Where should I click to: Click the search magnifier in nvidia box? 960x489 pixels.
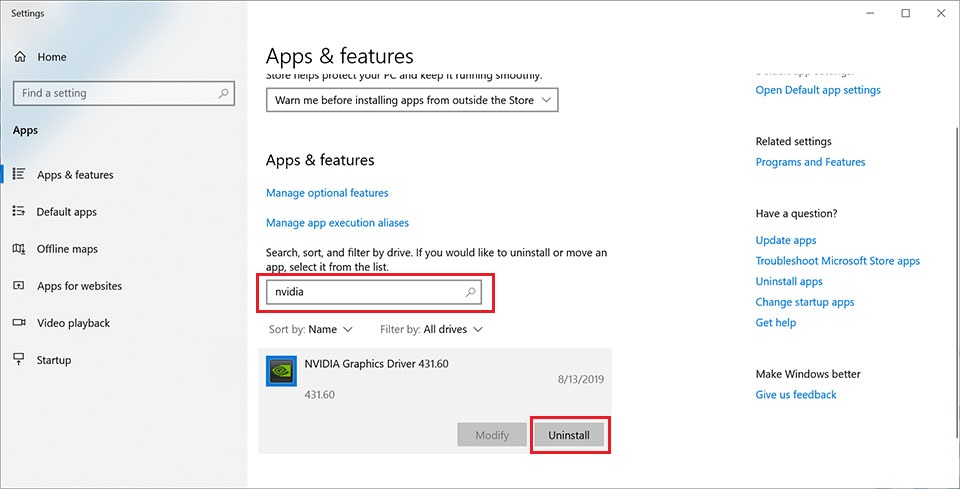[470, 292]
